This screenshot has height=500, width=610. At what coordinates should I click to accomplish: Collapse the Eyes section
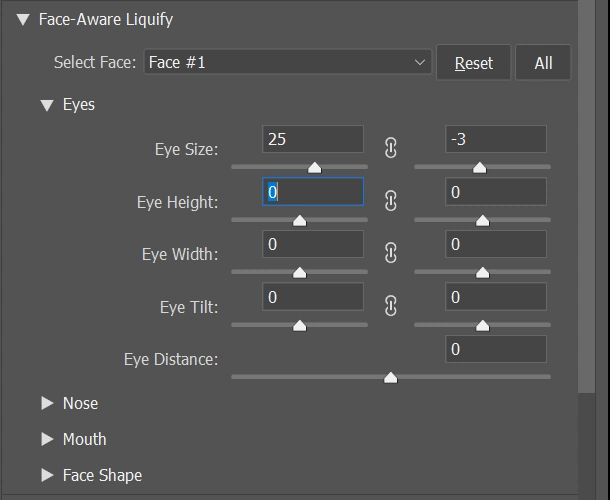tap(47, 105)
